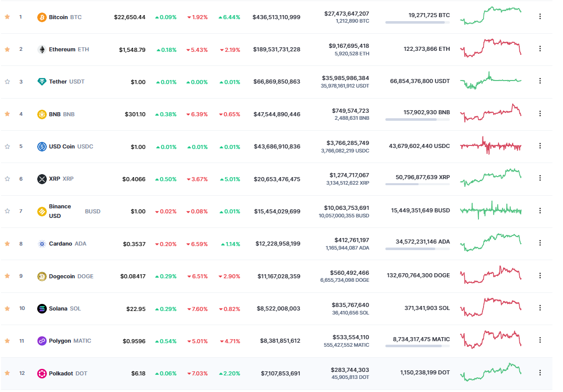Click Ethereum volume $9,167,695,418
This screenshot has height=392, width=563.
[x=349, y=46]
